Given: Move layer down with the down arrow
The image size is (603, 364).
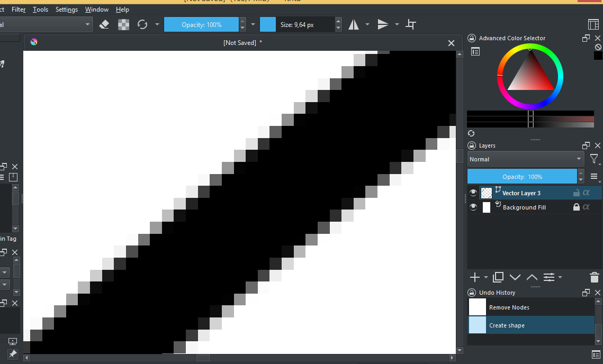Looking at the screenshot, I should click(515, 277).
